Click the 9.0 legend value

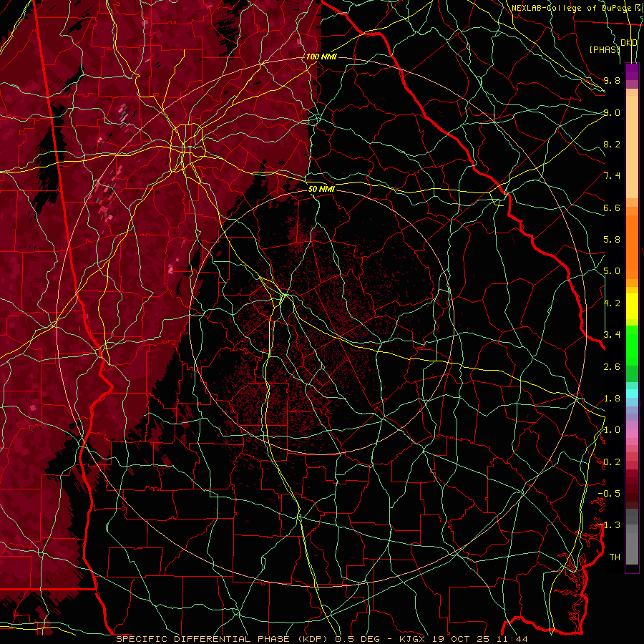click(612, 112)
